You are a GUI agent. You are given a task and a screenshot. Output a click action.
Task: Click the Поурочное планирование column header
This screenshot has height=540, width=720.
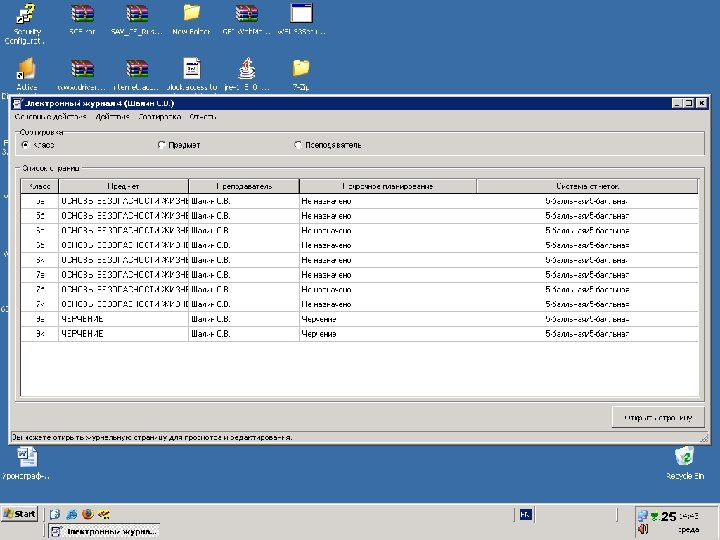click(x=388, y=186)
